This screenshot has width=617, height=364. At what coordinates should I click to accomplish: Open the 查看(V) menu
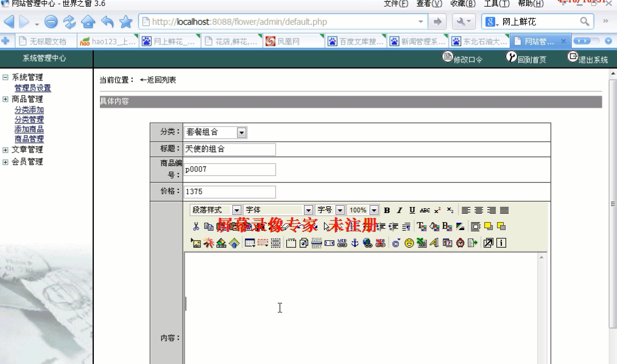click(429, 4)
